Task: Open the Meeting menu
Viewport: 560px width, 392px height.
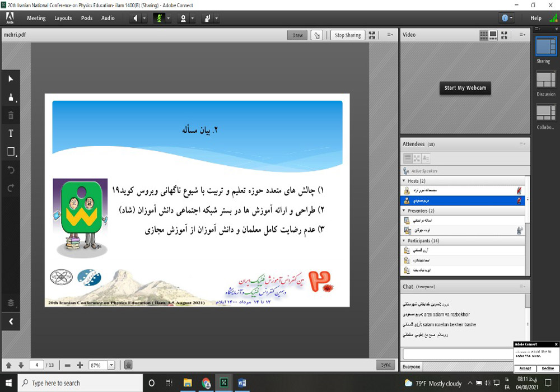Action: coord(36,18)
